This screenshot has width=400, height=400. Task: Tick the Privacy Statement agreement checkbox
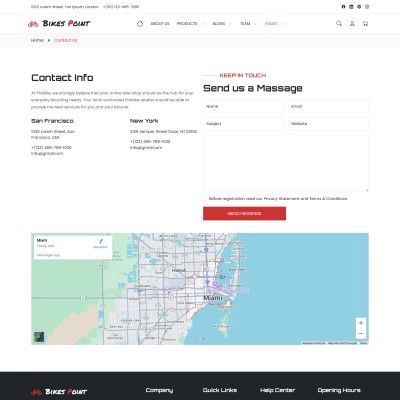[x=205, y=199]
